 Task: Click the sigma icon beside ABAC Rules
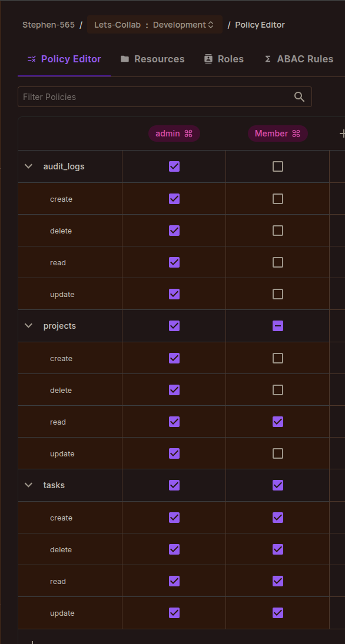point(268,59)
